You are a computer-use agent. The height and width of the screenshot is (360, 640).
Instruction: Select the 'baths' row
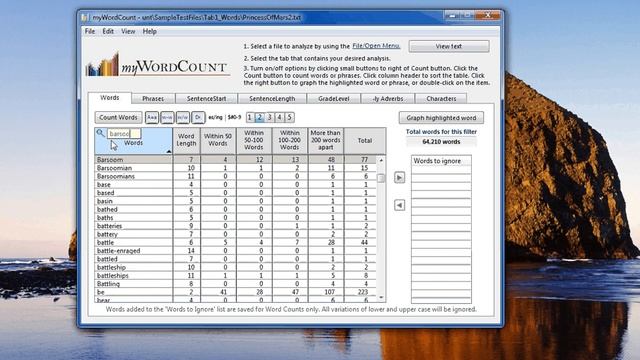[236, 218]
